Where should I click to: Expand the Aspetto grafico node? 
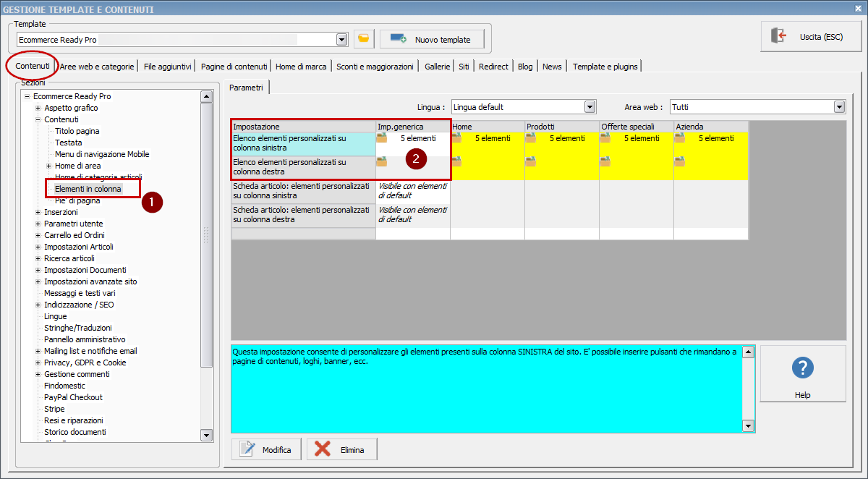pyautogui.click(x=38, y=108)
